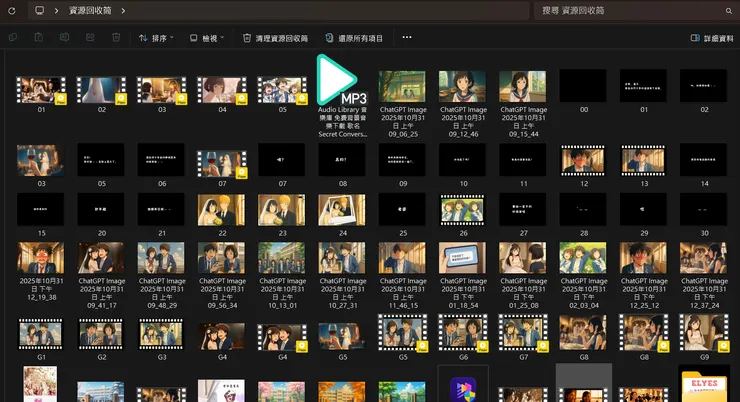Select video clip named 13
740x402 pixels.
tap(644, 165)
